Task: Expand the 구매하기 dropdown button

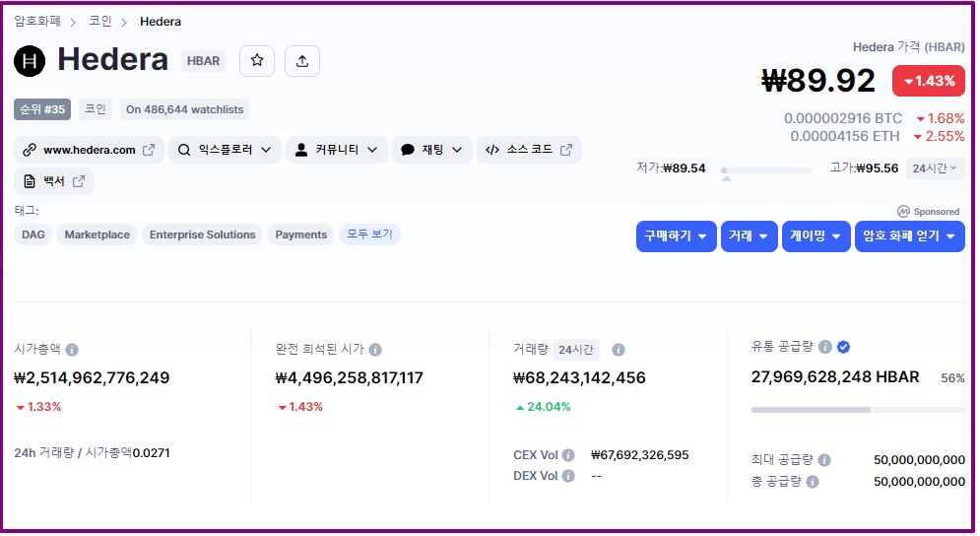Action: (676, 236)
